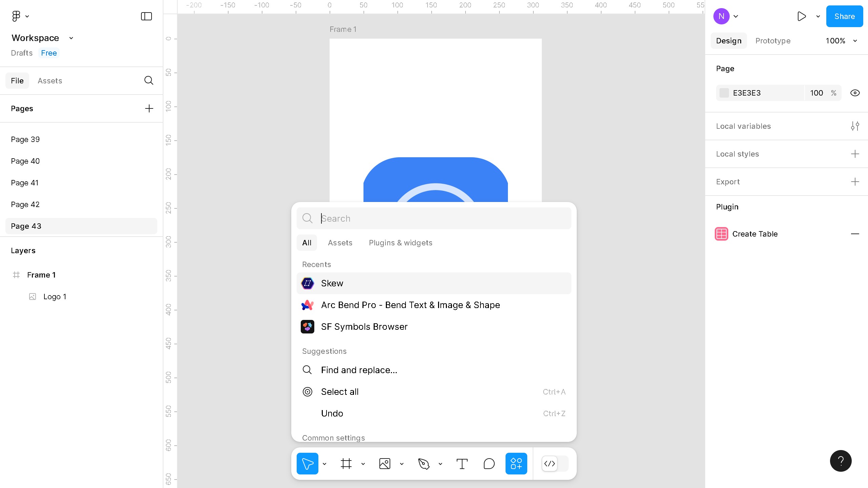Toggle the sidebar panel layout icon
Viewport: 868px width, 488px height.
click(146, 16)
